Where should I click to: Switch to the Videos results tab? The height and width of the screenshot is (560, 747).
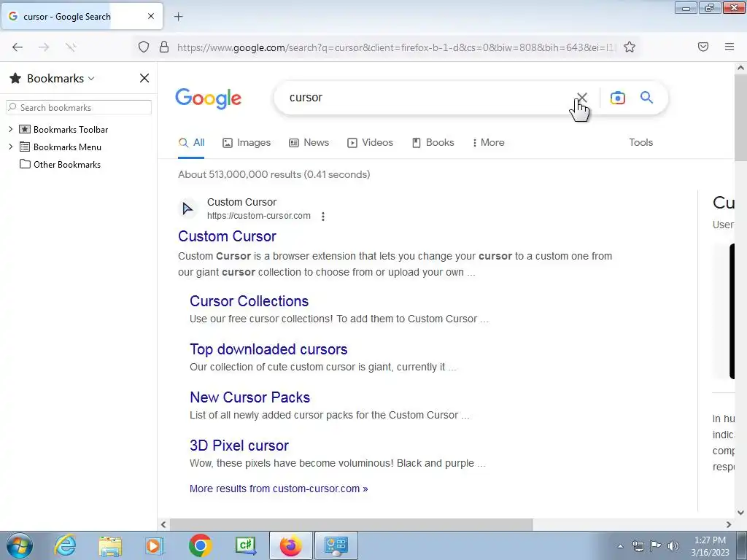370,142
